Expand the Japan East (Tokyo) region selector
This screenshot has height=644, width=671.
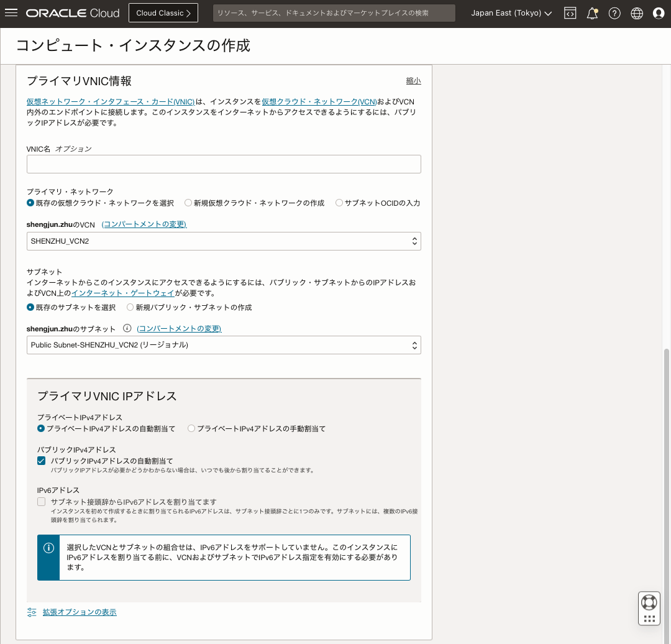511,12
